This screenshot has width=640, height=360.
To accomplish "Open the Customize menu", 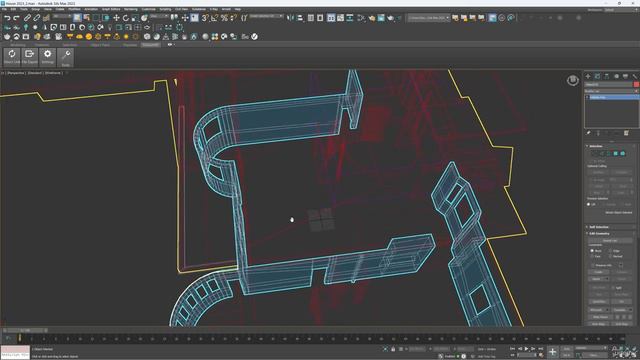I will [x=149, y=9].
